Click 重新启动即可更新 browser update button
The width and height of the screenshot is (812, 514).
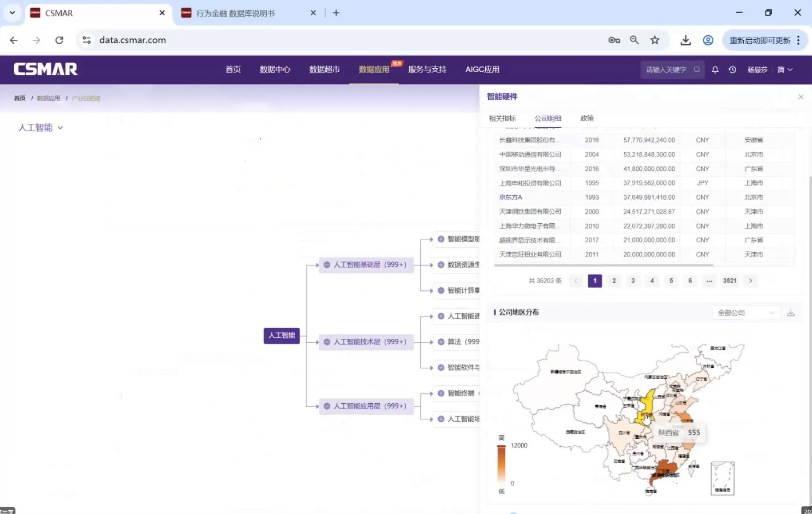(x=765, y=40)
